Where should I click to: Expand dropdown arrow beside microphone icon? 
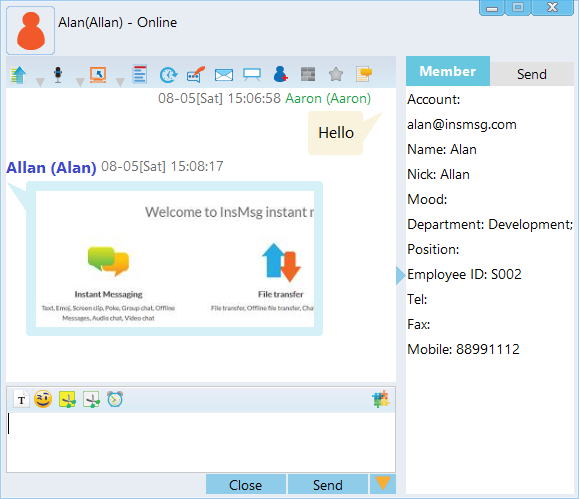(80, 82)
